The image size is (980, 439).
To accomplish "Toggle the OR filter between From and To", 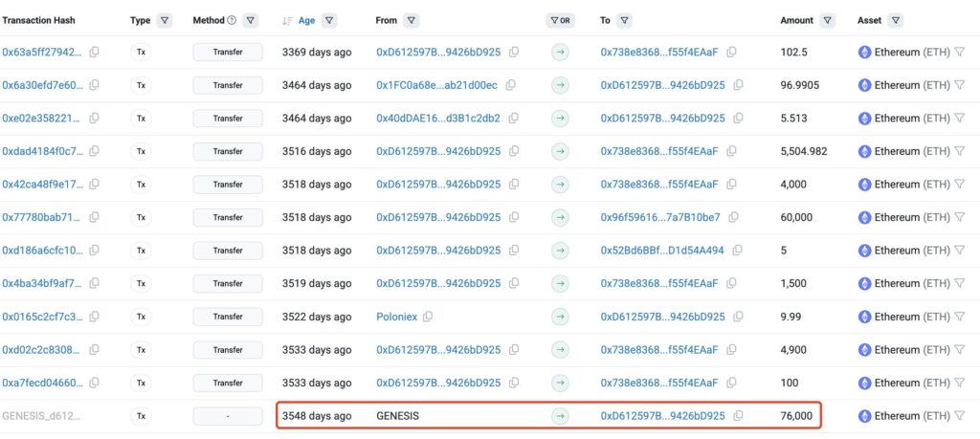I will 560,21.
